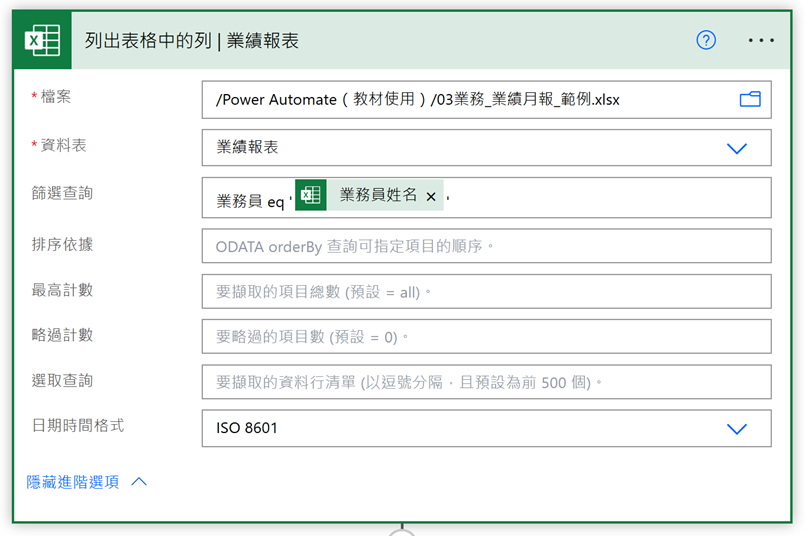Click the 排序依據 label
The width and height of the screenshot is (805, 536).
pyautogui.click(x=62, y=244)
